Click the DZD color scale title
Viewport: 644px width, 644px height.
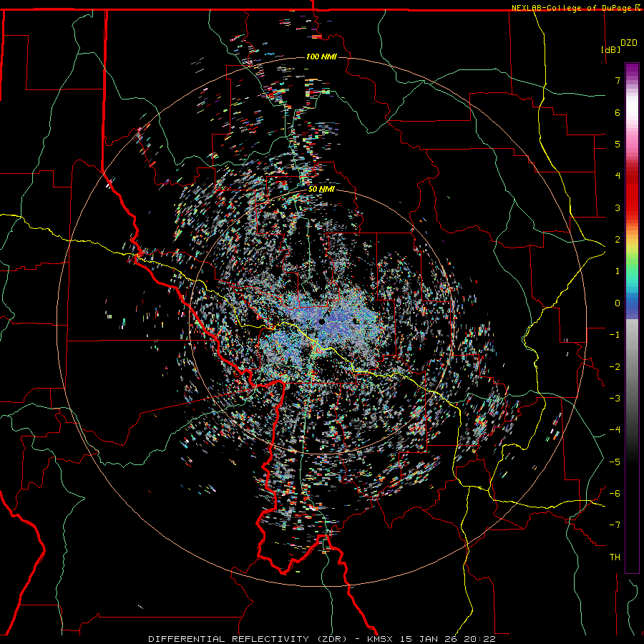click(x=629, y=43)
